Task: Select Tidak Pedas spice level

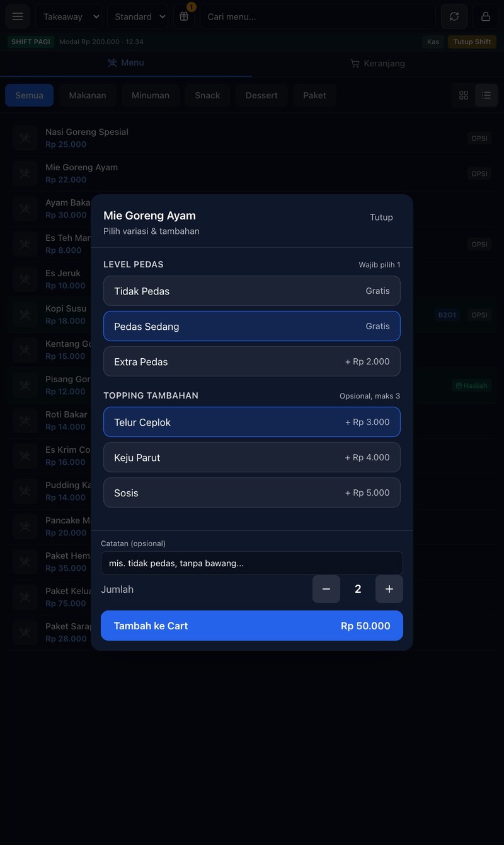Action: click(x=252, y=291)
